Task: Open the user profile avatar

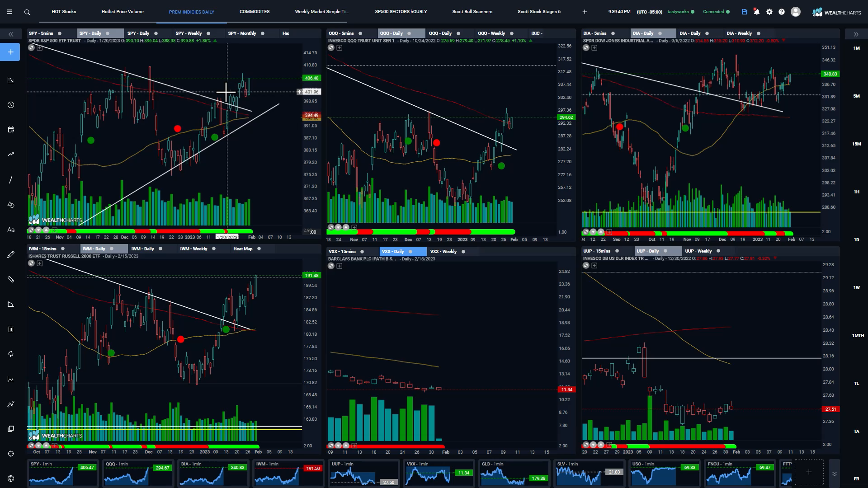Action: click(796, 12)
